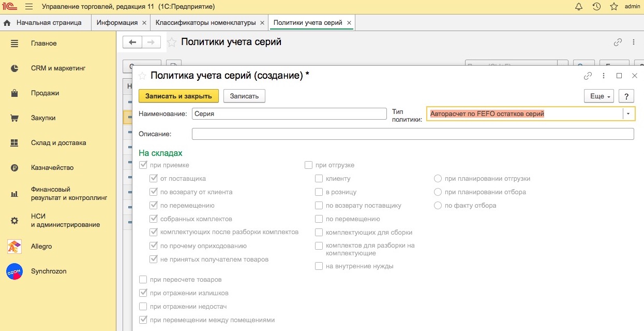Click the 1C application logo
Image resolution: width=644 pixels, height=331 pixels.
(x=10, y=7)
